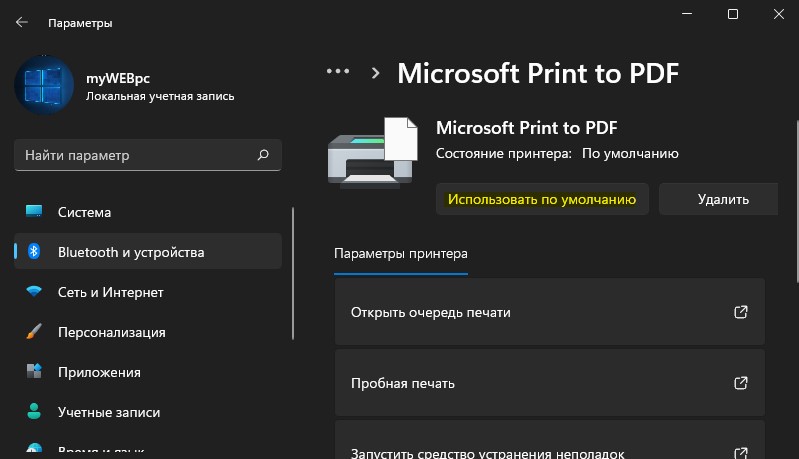Click the Wi-Fi network icon
Screen dimensions: 799x459
coord(34,291)
